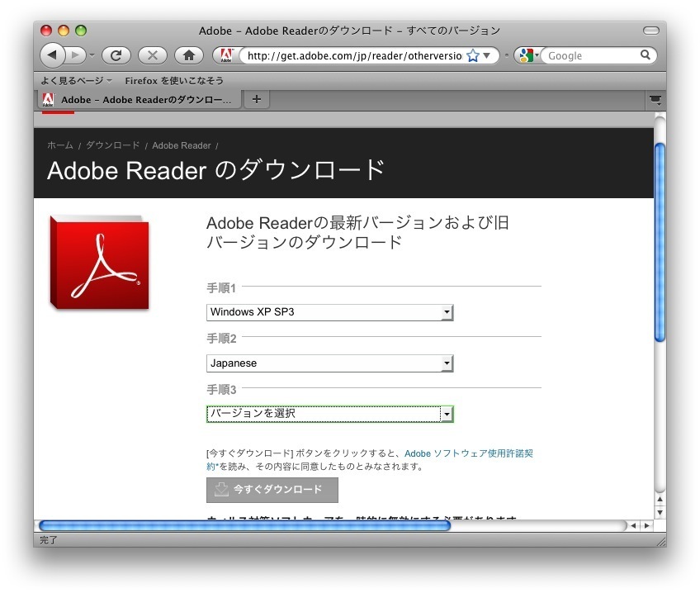Click the vertical scrollbar thumb
The image size is (700, 593).
660,243
